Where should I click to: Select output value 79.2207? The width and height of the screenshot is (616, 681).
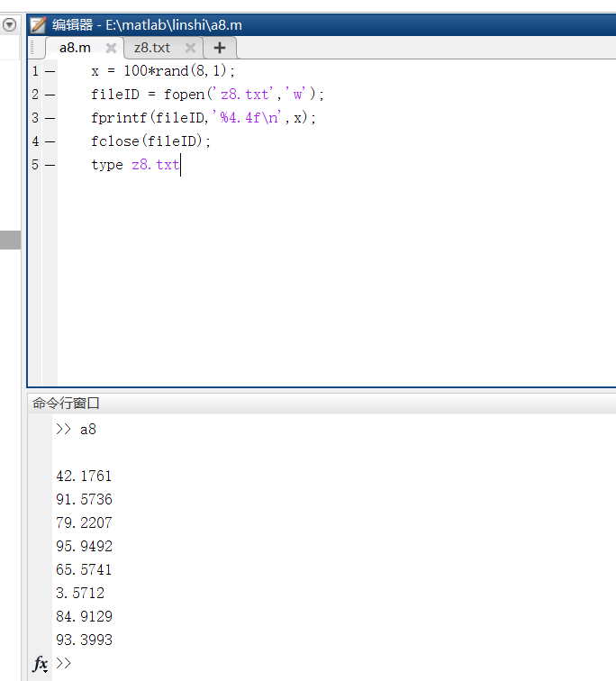(84, 522)
